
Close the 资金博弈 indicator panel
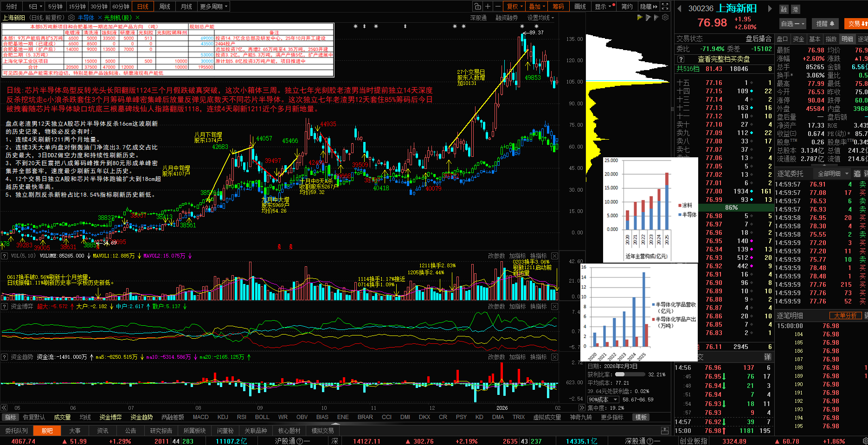pos(554,306)
